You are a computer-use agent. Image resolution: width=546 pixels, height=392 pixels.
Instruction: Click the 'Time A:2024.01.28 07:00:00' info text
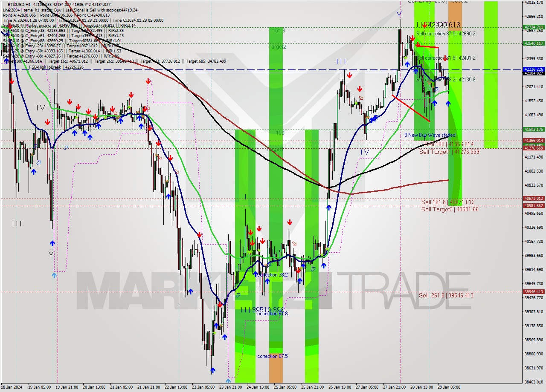(29, 20)
